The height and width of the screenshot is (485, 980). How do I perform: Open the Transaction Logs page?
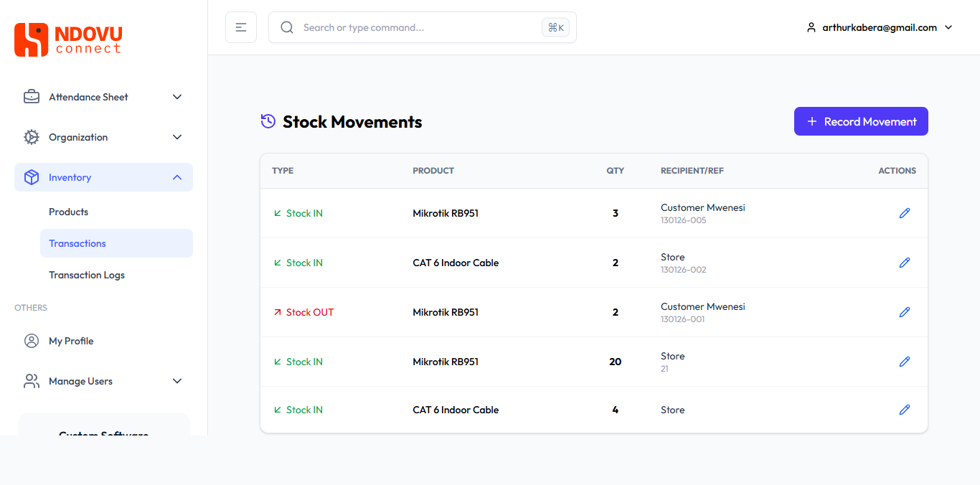(86, 275)
